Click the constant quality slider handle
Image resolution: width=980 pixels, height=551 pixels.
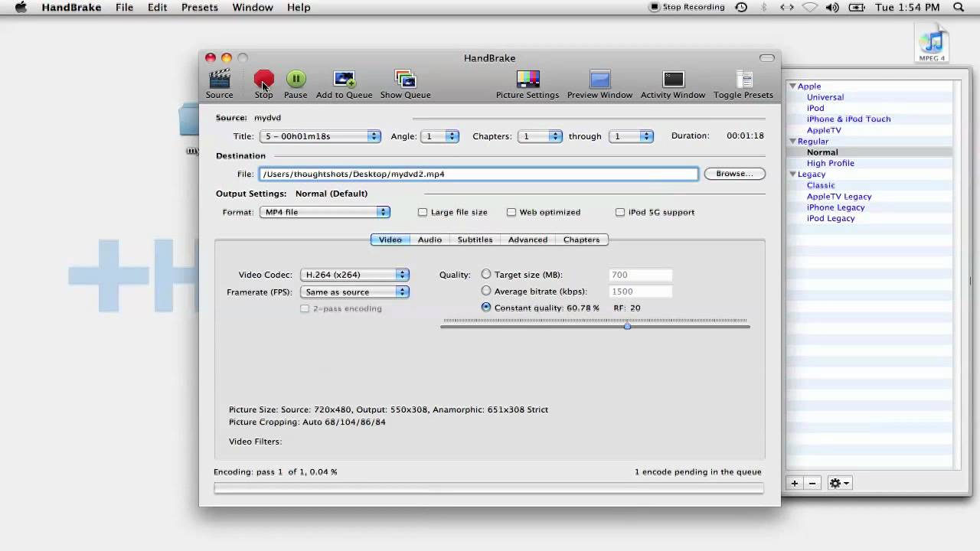627,327
